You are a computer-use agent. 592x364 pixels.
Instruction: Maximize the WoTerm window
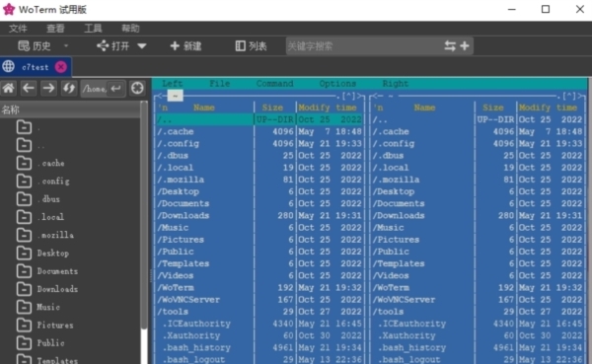546,9
